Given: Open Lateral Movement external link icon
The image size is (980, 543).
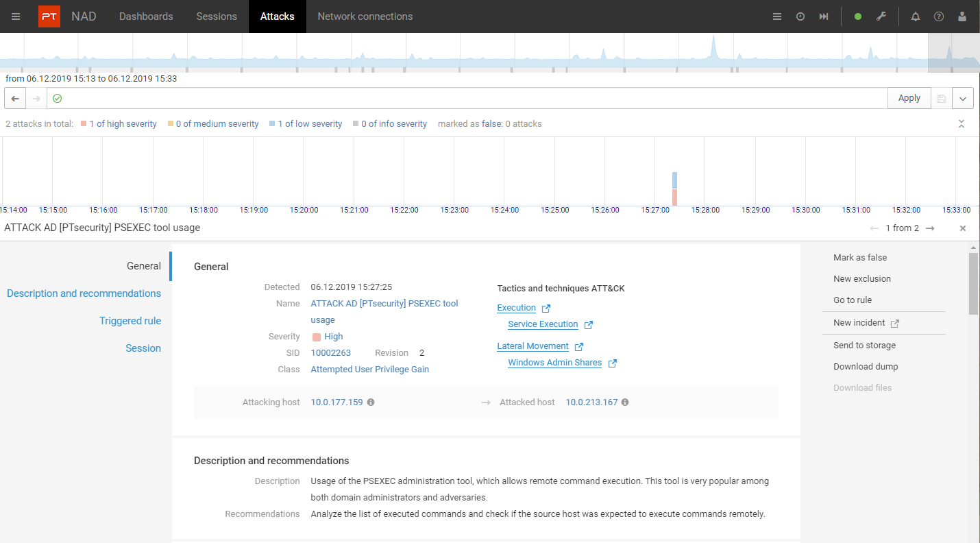Looking at the screenshot, I should pos(578,347).
